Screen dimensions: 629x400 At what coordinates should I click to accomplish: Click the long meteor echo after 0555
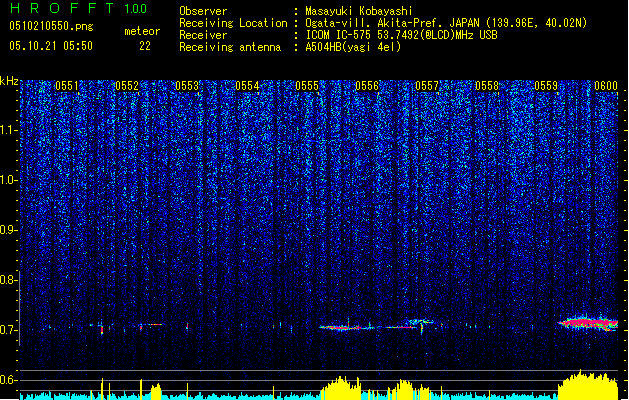tap(347, 327)
